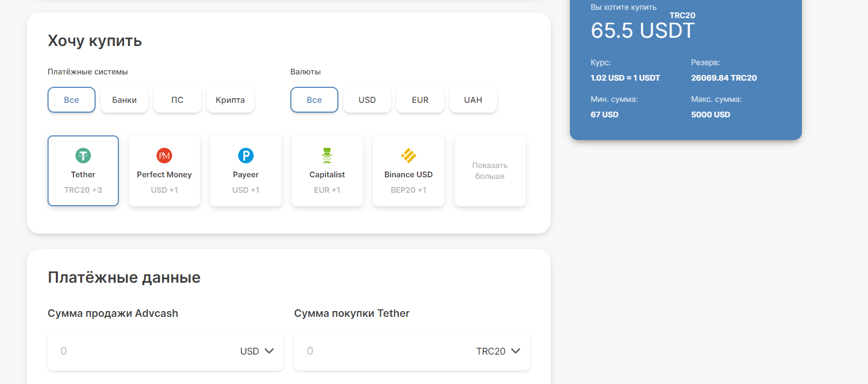Select Все under Валюты
The width and height of the screenshot is (868, 384).
314,100
